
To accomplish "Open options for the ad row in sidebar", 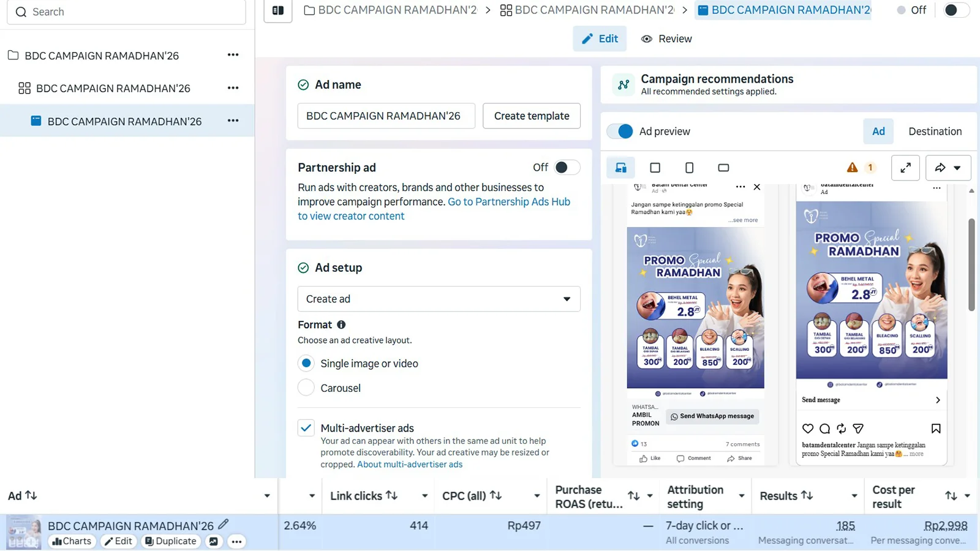I will point(233,121).
